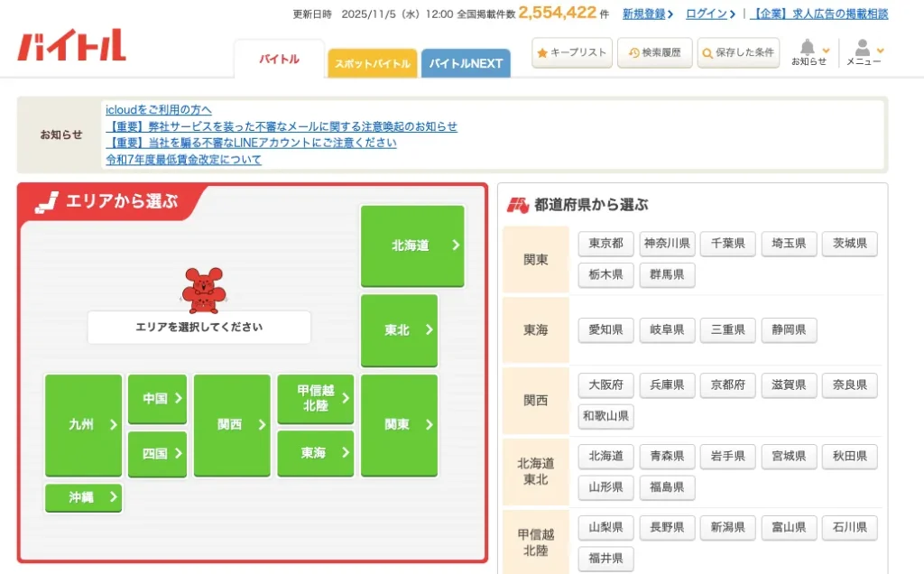Switch to the スポットバイトル tab
Viewport: 924px width, 574px height.
(x=372, y=64)
